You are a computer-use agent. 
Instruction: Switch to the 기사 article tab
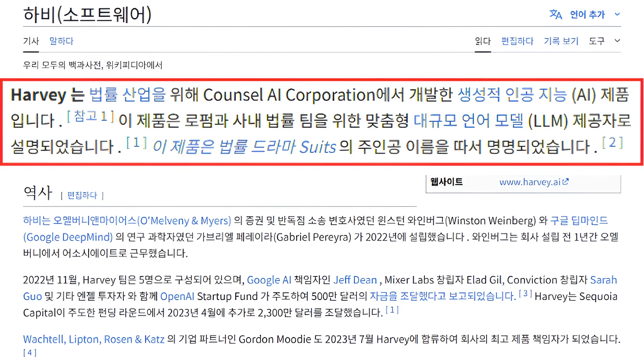[x=31, y=41]
